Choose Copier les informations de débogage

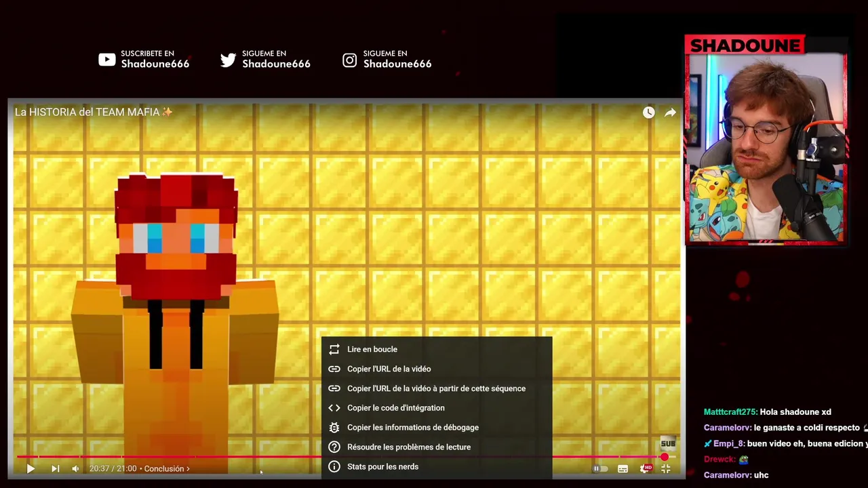tap(437, 428)
